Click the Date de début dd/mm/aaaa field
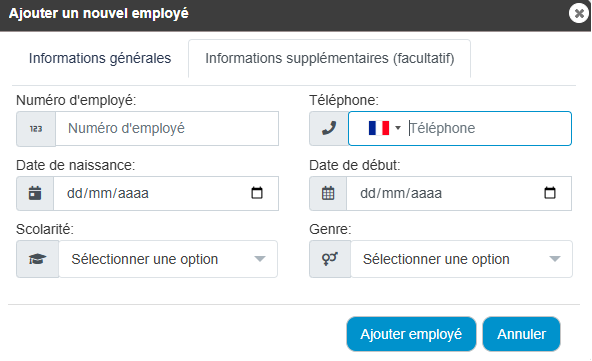The width and height of the screenshot is (592, 361). point(459,193)
